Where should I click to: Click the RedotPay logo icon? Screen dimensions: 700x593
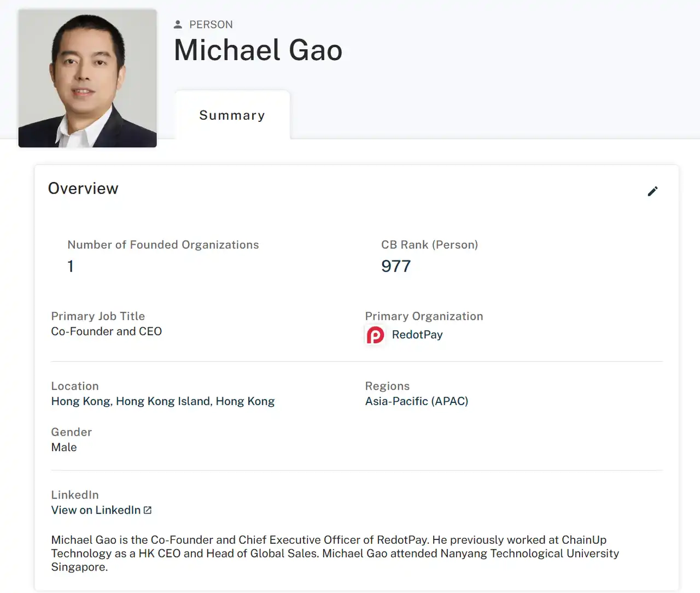[375, 335]
